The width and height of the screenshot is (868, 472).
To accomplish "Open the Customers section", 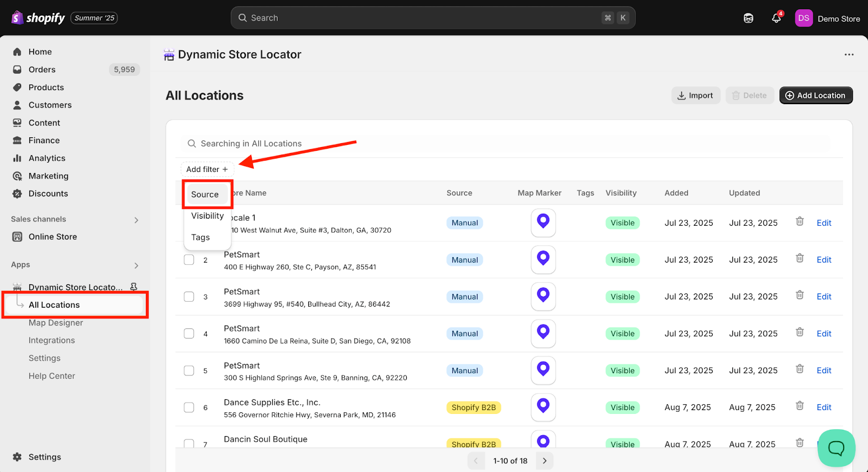I will click(x=50, y=105).
